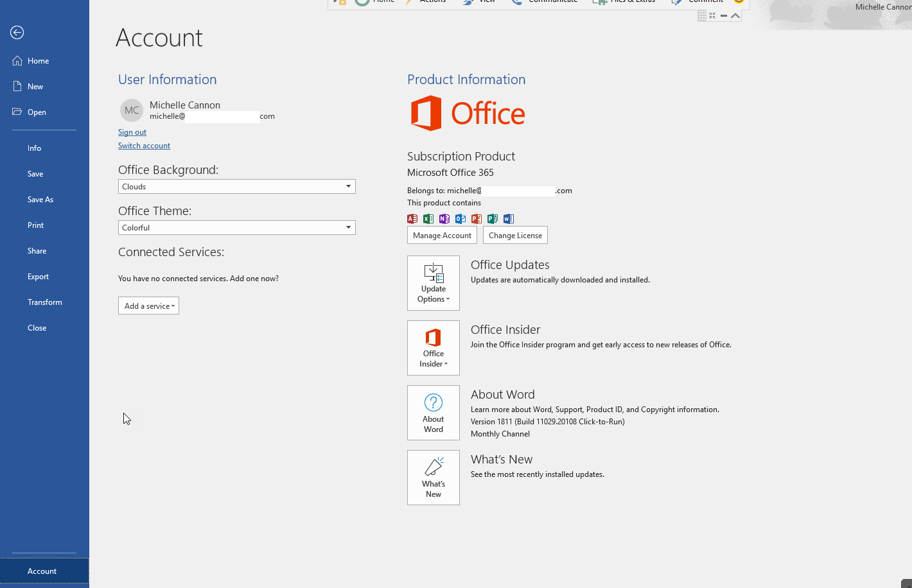Click the Publisher app icon
912x588 pixels.
click(x=493, y=219)
